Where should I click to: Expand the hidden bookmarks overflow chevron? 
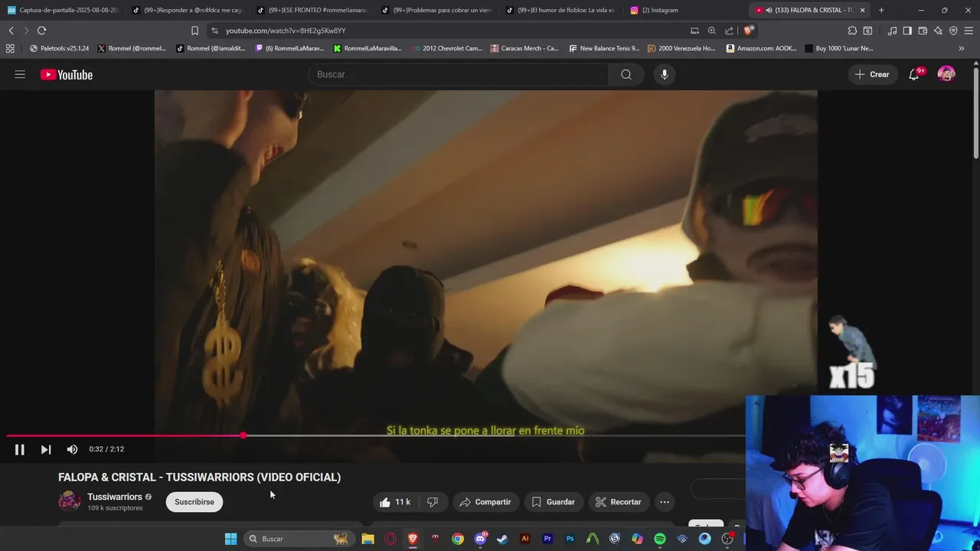tap(962, 48)
